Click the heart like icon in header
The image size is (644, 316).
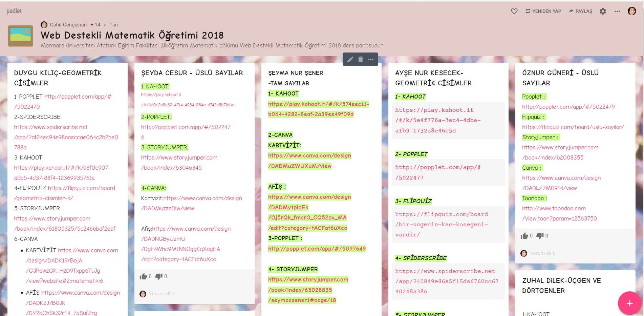(x=514, y=11)
